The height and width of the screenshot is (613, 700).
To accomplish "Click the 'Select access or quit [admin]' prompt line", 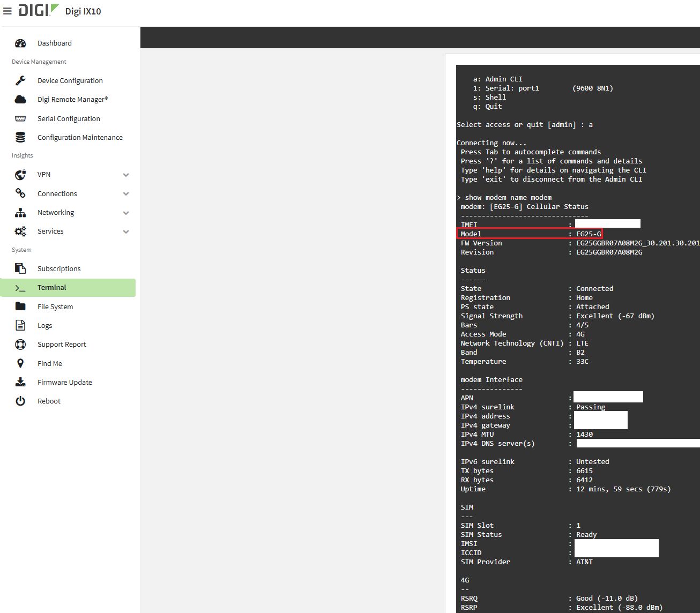I will (525, 124).
